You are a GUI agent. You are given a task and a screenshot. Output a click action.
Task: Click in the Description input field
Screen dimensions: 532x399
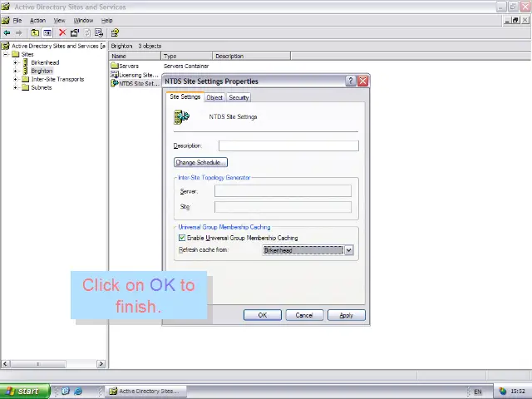[x=288, y=145]
